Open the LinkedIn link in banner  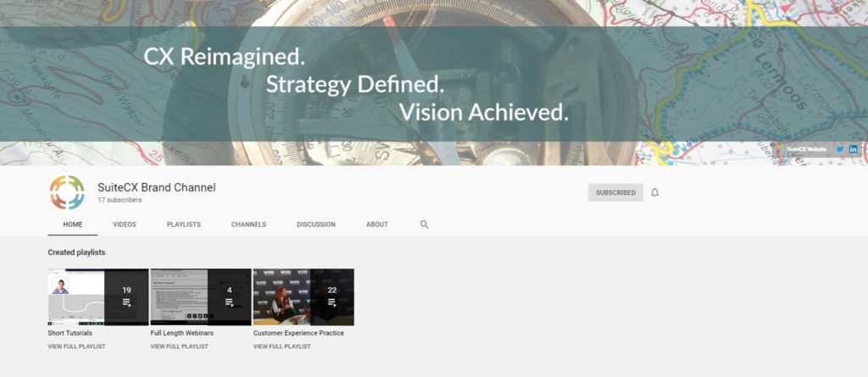pos(853,149)
